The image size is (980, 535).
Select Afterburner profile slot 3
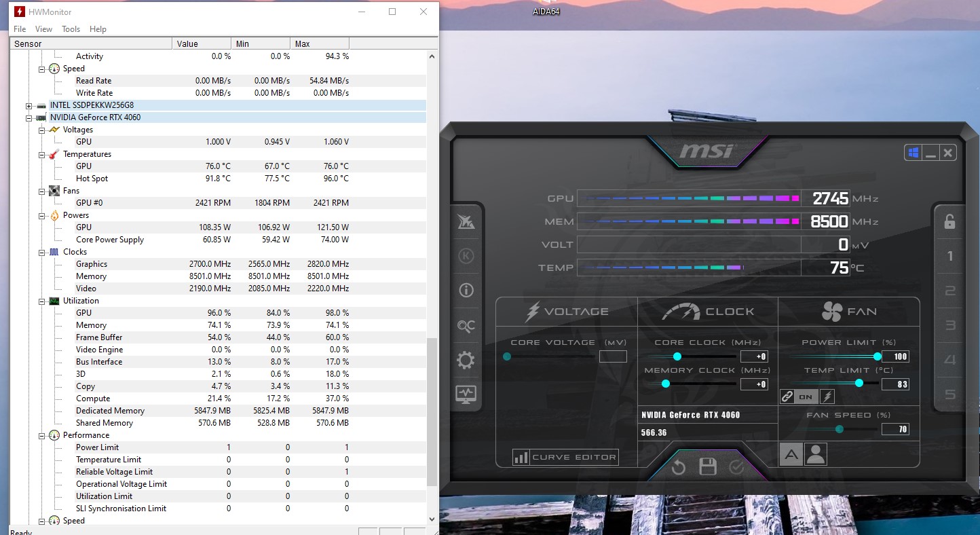coord(950,325)
